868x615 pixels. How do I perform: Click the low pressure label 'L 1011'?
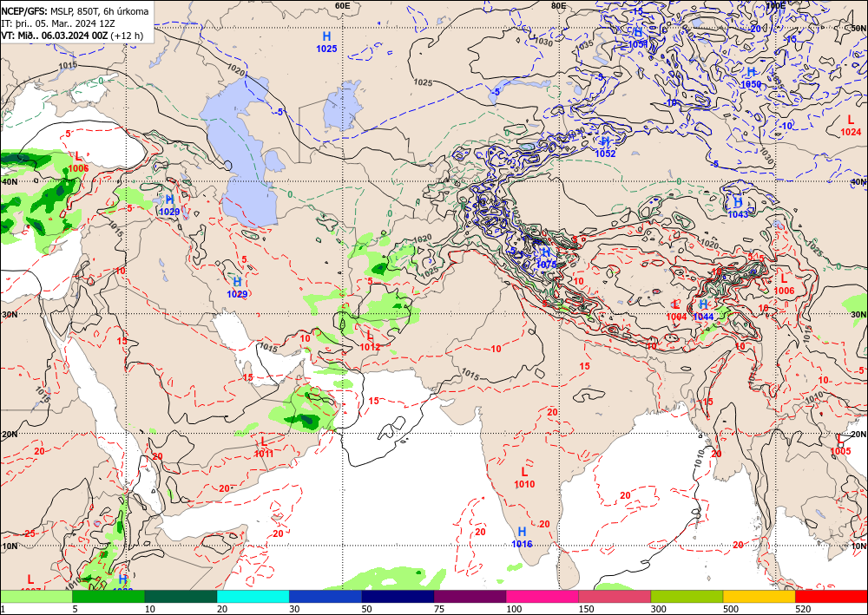coord(264,448)
